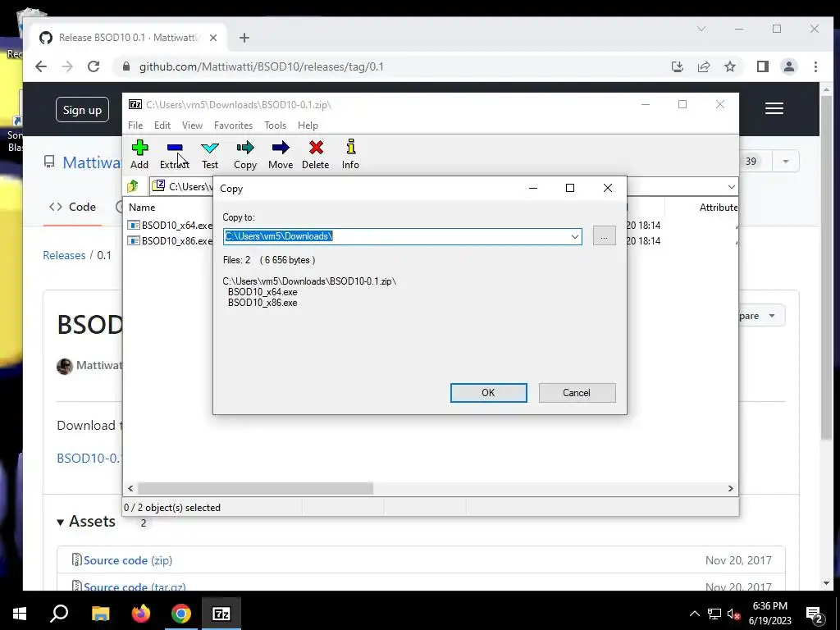Click the Chrome address bar URL
Image resolution: width=840 pixels, height=630 pixels.
[262, 67]
